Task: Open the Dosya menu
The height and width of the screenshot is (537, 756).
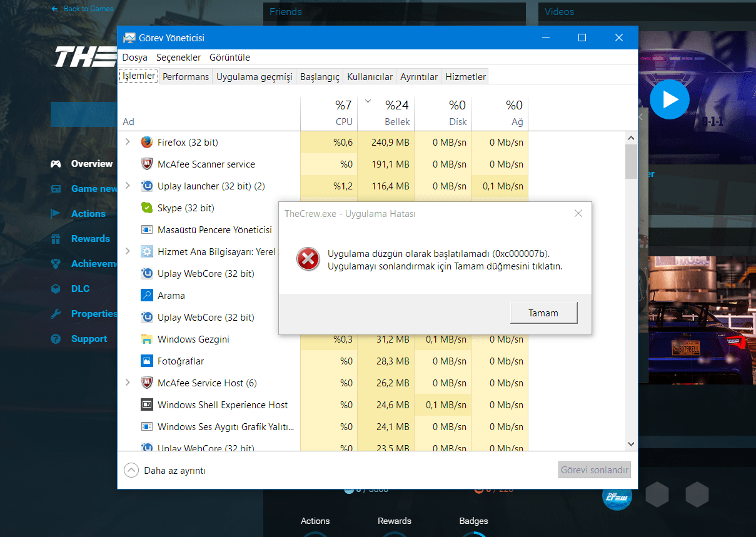Action: click(x=135, y=58)
